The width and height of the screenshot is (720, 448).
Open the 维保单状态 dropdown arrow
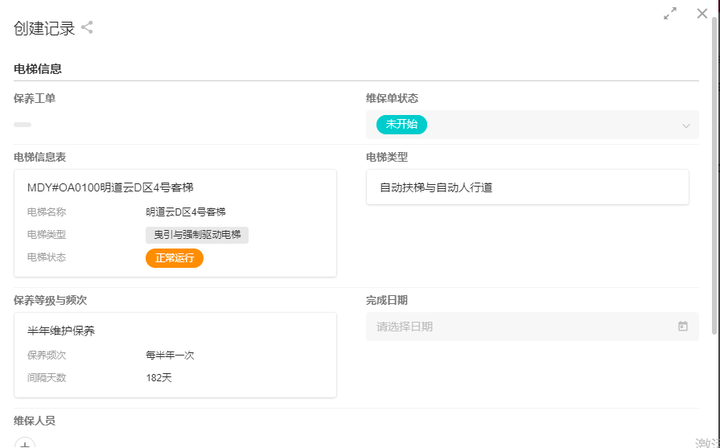686,126
